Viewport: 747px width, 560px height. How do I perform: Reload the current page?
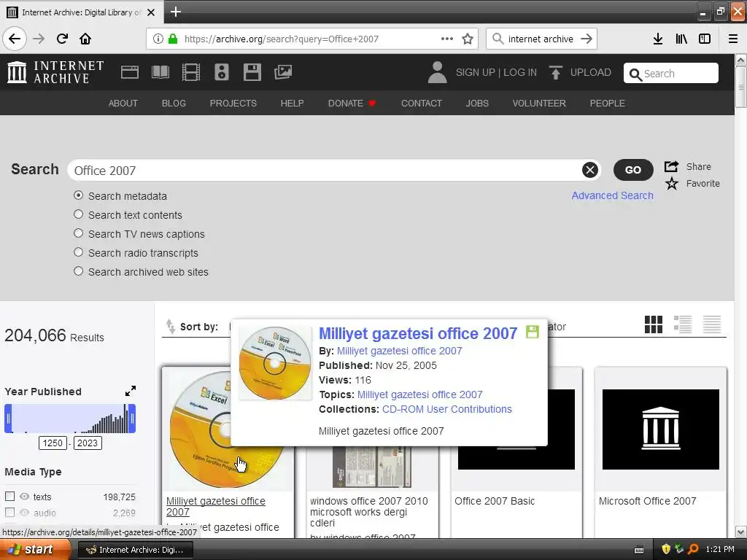pyautogui.click(x=62, y=39)
